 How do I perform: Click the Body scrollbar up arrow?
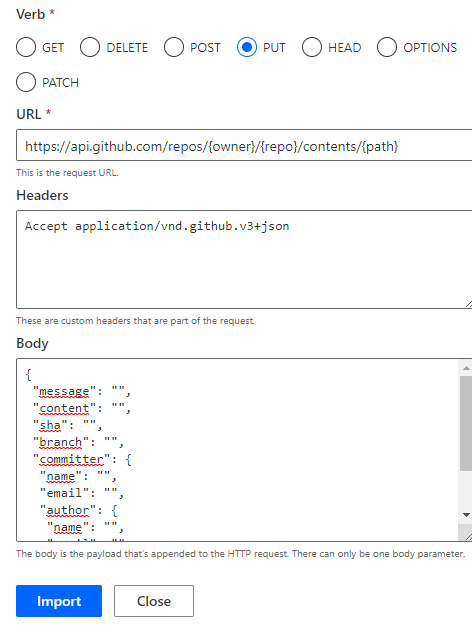click(466, 368)
